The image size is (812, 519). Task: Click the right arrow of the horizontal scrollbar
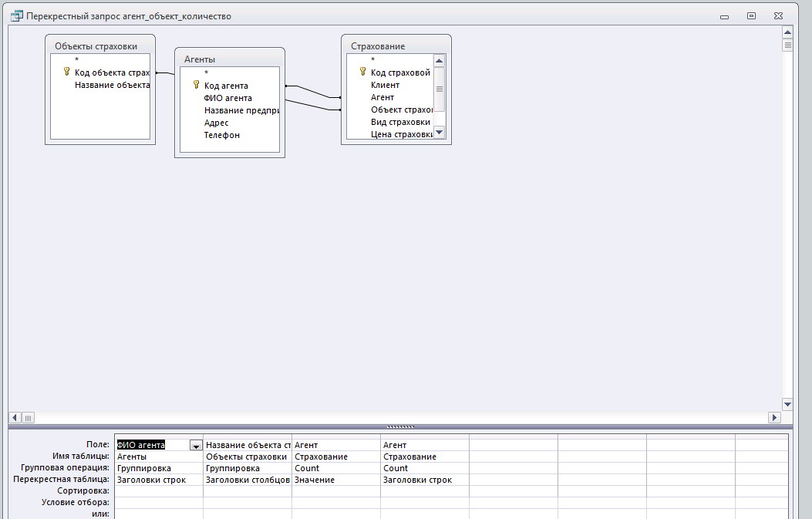(x=774, y=417)
